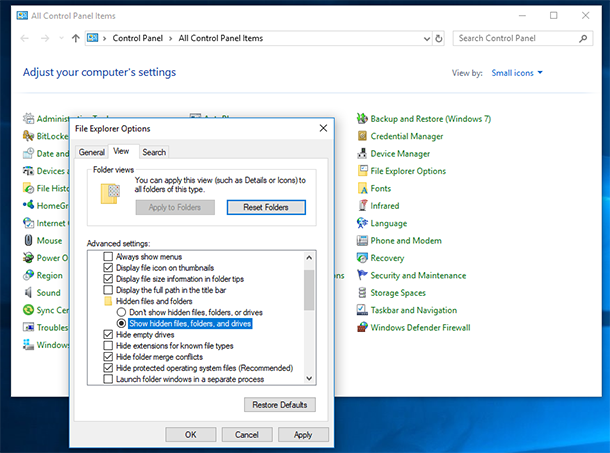Close the File Explorer Options dialog
Screen dimensions: 610x453
[x=323, y=128]
